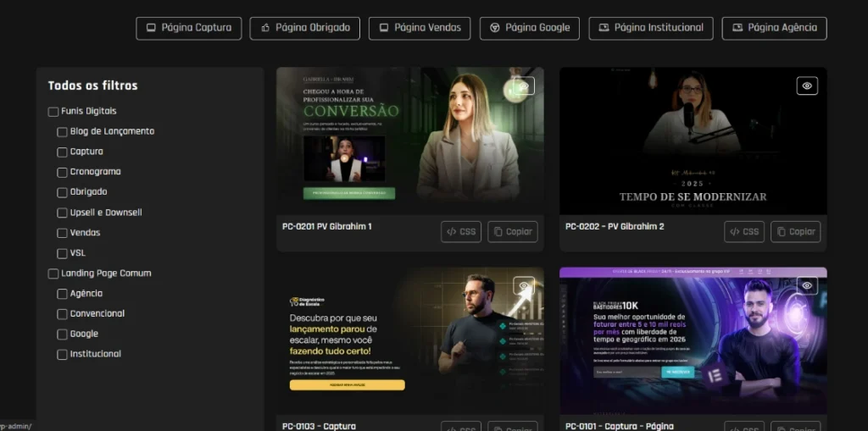Click the Todos os filtros heading
The height and width of the screenshot is (431, 868).
[93, 86]
